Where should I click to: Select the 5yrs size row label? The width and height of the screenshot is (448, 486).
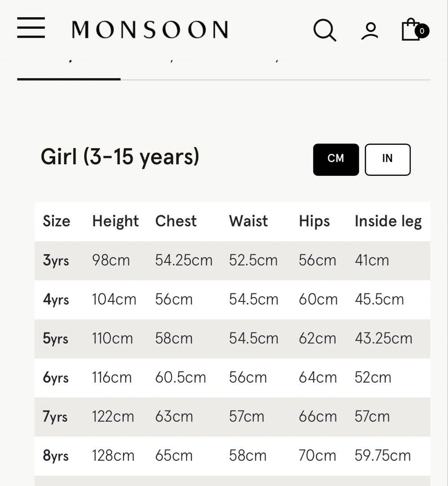click(55, 338)
